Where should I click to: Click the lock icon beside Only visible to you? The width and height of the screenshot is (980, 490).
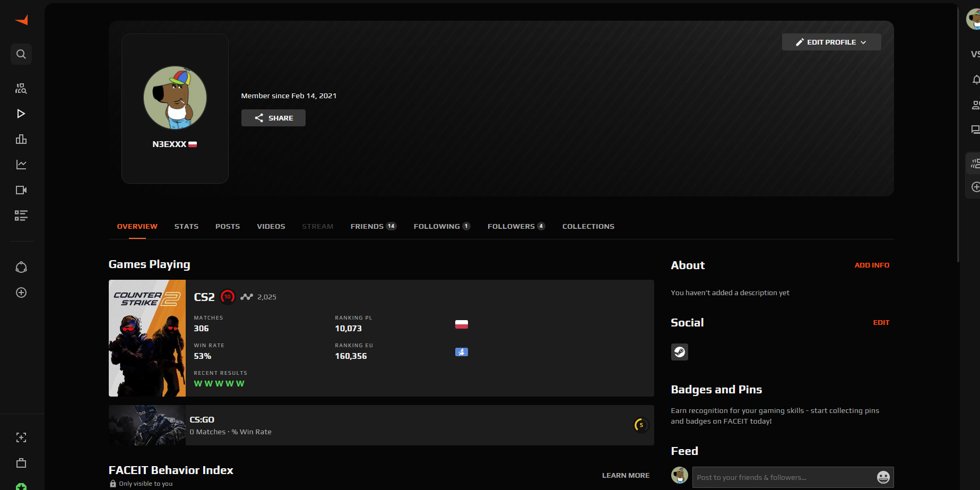[x=113, y=484]
